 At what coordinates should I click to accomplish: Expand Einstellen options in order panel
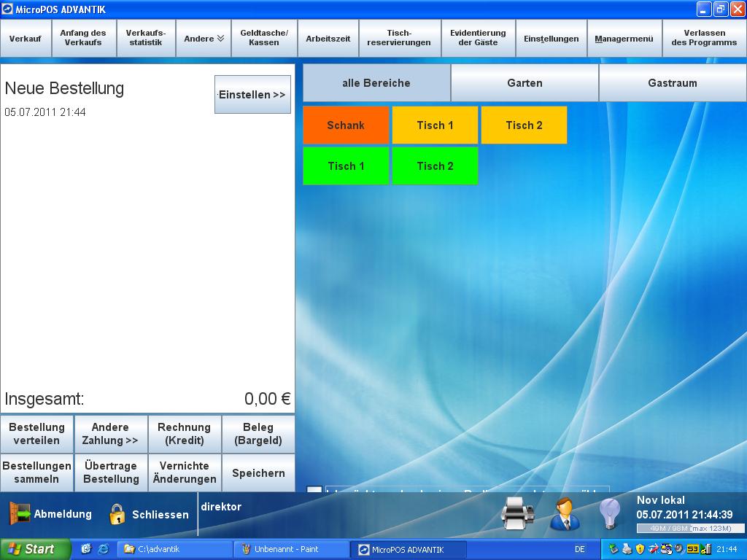[252, 95]
